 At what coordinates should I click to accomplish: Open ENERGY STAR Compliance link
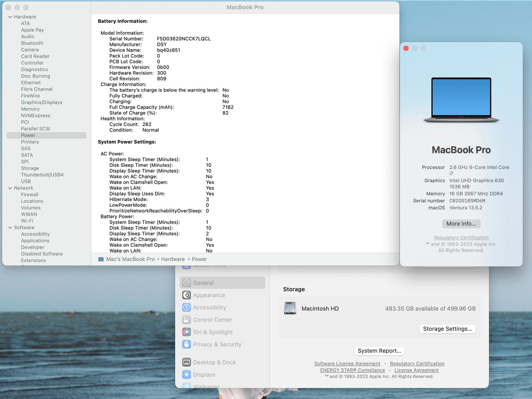tap(352, 370)
